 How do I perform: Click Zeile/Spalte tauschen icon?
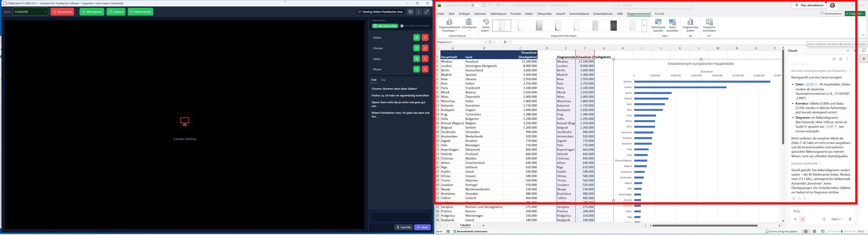(658, 25)
